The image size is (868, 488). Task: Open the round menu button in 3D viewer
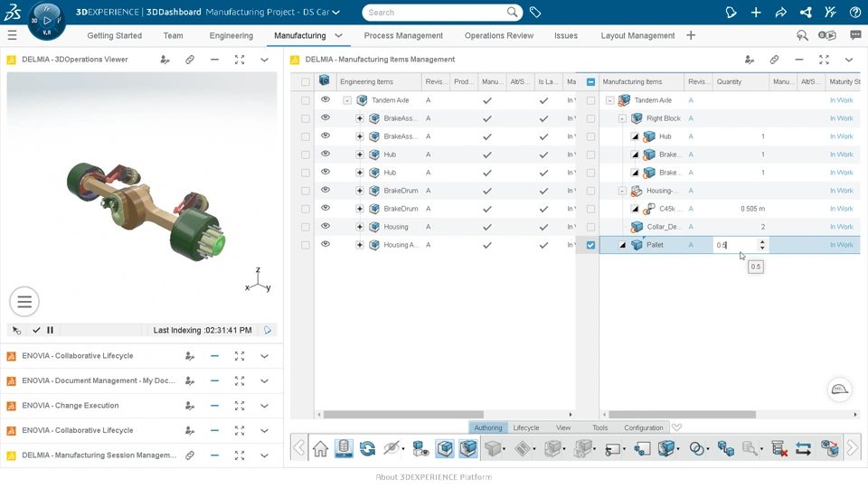pyautogui.click(x=24, y=302)
